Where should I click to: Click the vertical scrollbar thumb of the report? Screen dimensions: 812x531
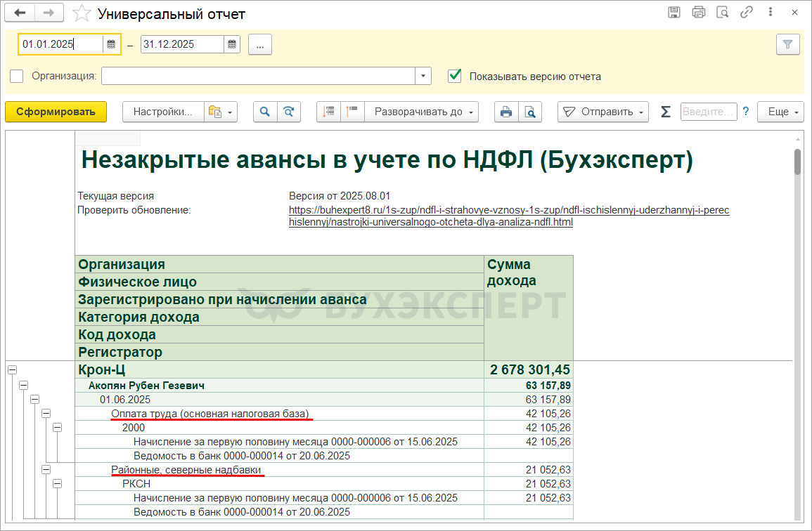click(797, 162)
